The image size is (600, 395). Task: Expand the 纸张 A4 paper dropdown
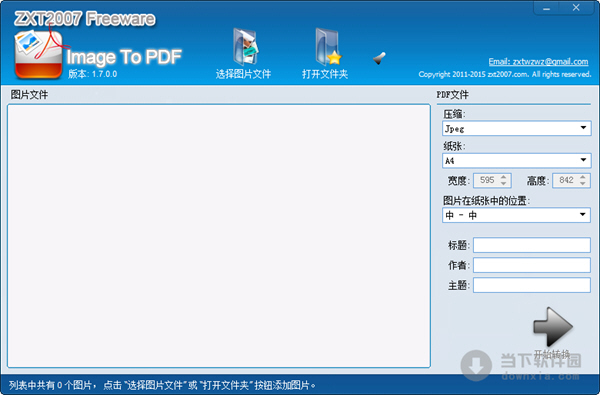click(516, 161)
